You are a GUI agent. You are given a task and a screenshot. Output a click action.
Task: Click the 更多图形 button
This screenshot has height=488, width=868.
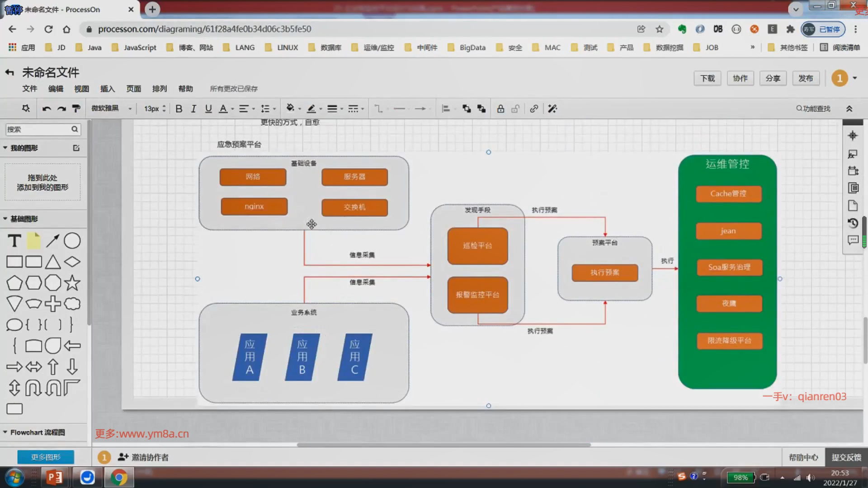coord(46,457)
